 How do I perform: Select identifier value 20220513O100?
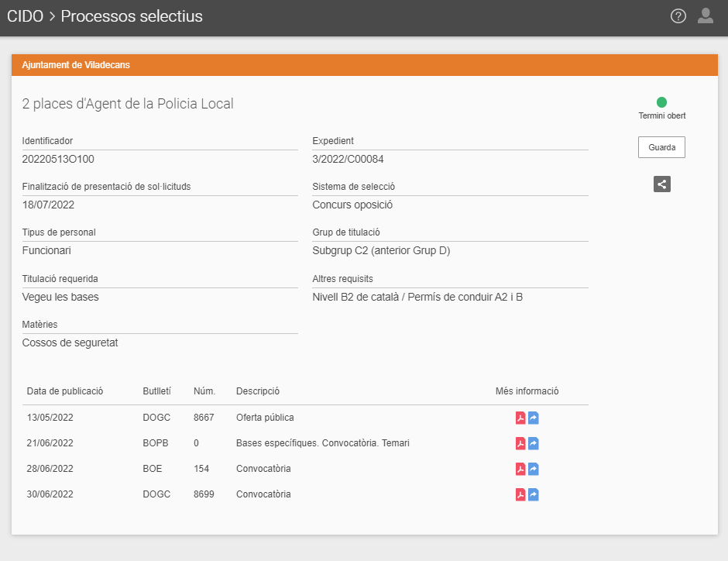pos(58,160)
